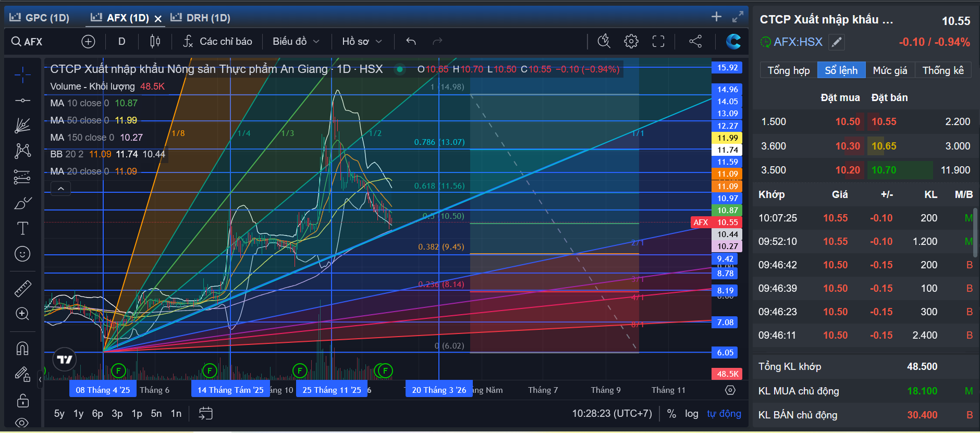Select the 5y time range
The width and height of the screenshot is (980, 433).
(x=59, y=414)
